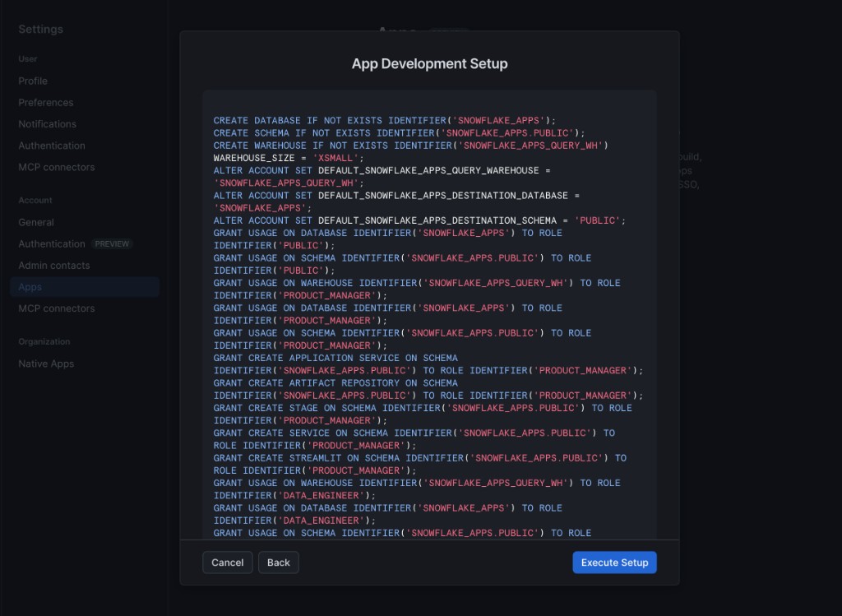Click the Settings heading in sidebar
The height and width of the screenshot is (616, 842).
point(41,30)
